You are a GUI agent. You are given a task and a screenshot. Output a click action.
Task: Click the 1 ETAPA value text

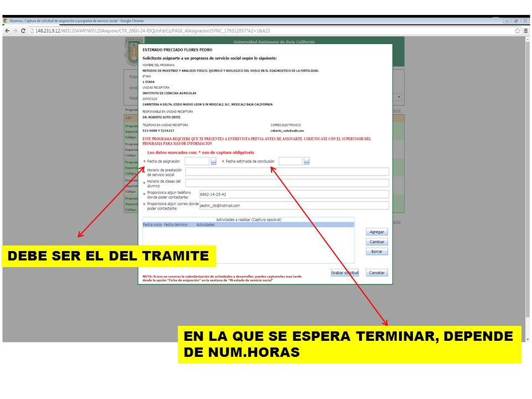149,82
